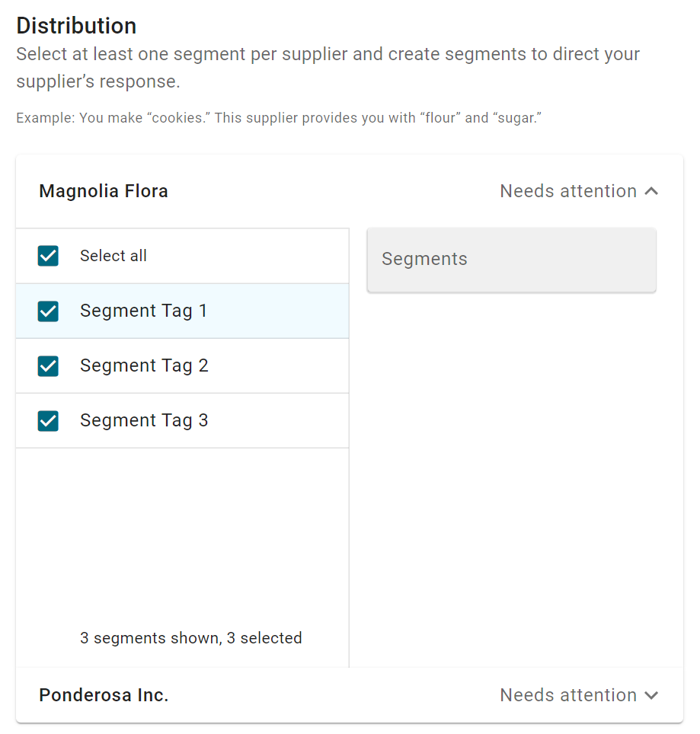The image size is (700, 734).
Task: Click the Select all label text
Action: coord(113,256)
